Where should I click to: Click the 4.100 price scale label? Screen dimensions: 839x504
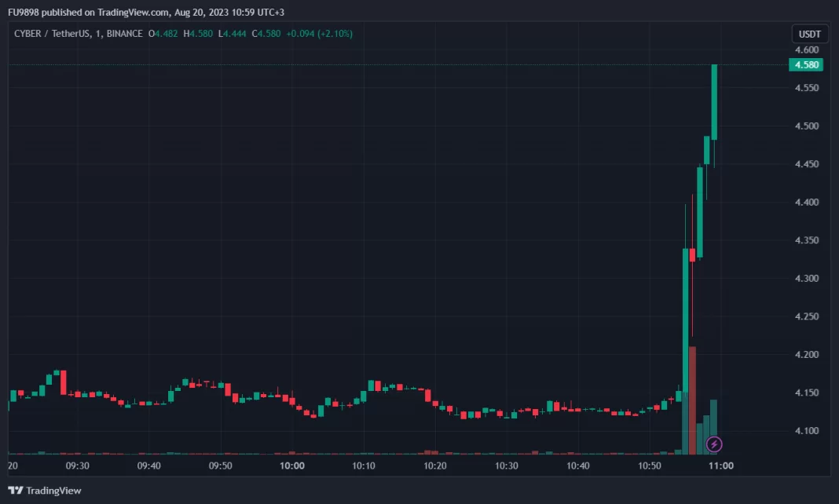click(x=808, y=431)
